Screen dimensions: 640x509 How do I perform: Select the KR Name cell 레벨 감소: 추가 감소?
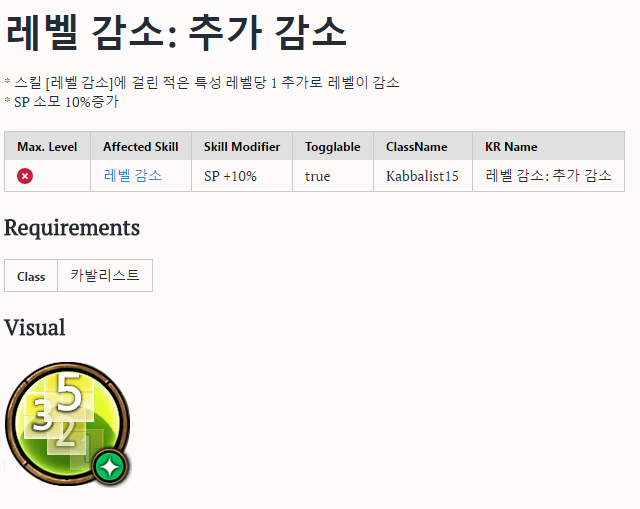pos(548,176)
